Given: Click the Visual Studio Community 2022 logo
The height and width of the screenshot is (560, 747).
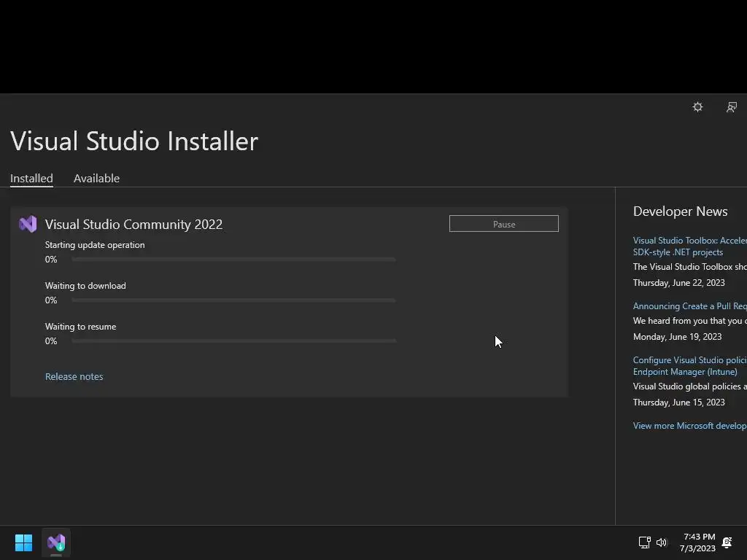Looking at the screenshot, I should 28,224.
